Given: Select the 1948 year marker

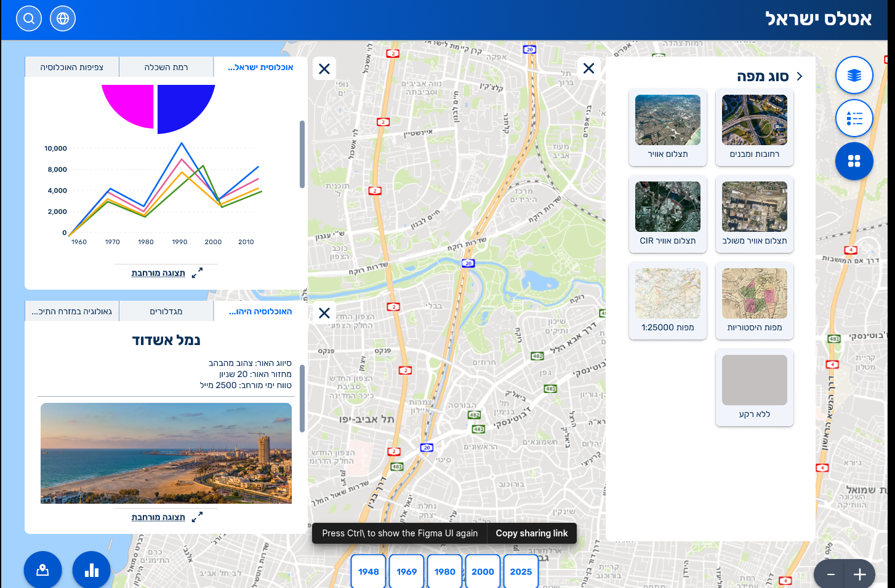Looking at the screenshot, I should pyautogui.click(x=369, y=571).
